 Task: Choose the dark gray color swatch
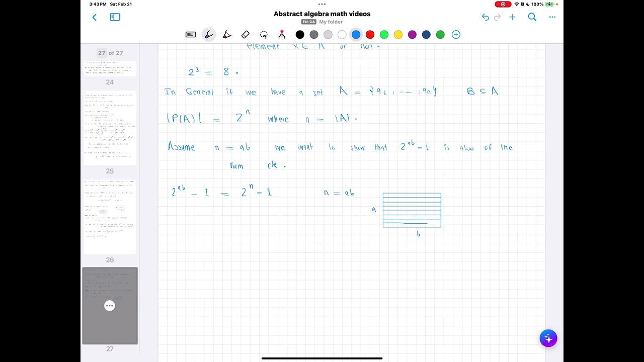(x=314, y=35)
